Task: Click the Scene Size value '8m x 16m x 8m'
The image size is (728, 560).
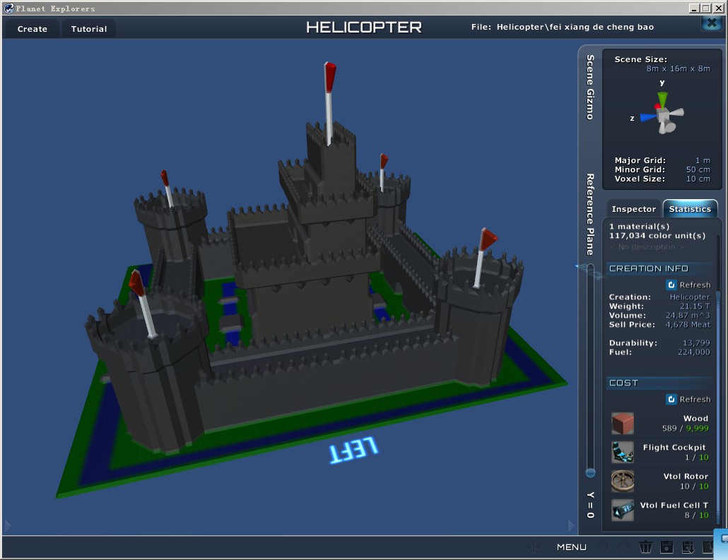Action: pos(679,68)
